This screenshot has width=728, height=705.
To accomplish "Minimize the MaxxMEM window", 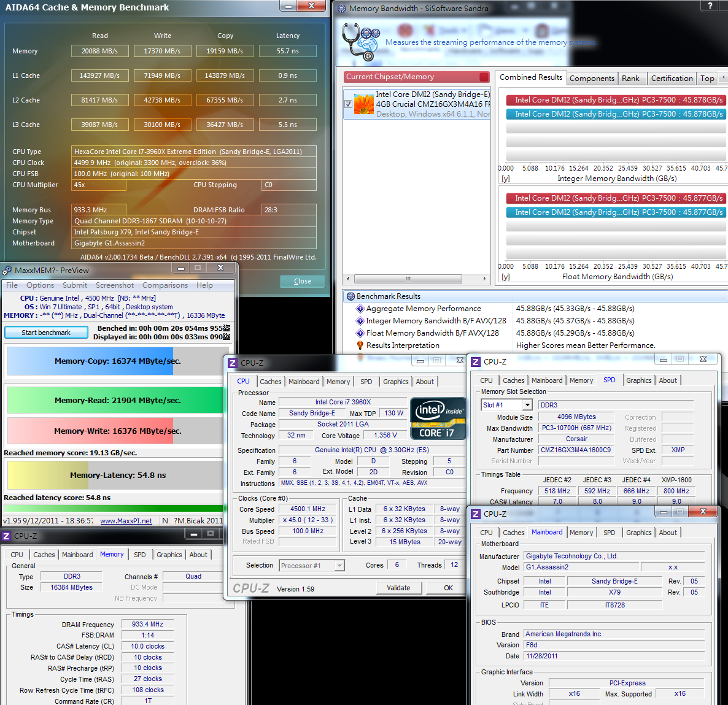I will 180,269.
